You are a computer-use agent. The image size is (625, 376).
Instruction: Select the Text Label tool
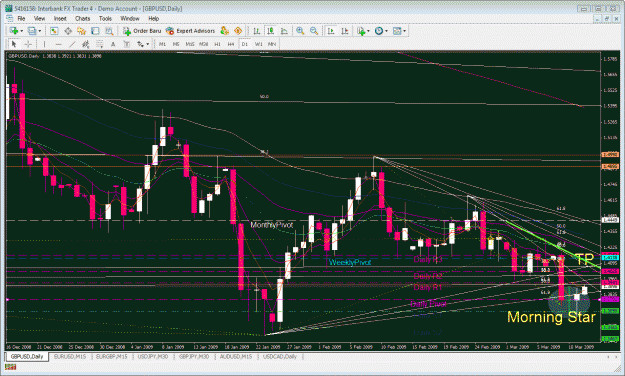coord(127,44)
